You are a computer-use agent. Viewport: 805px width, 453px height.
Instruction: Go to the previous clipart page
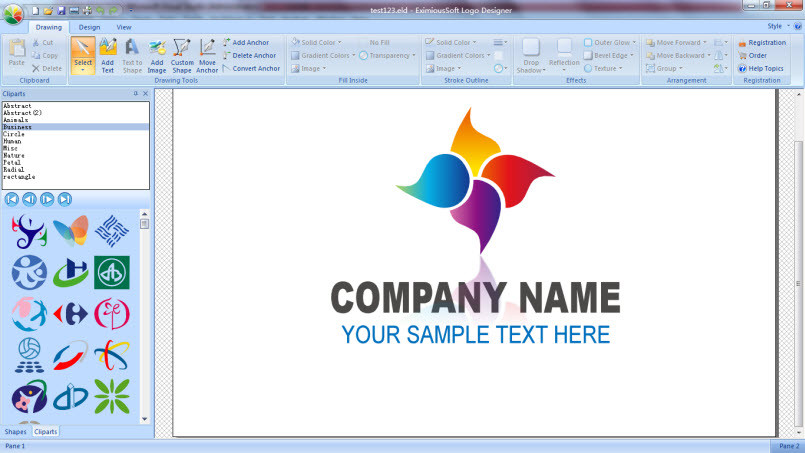[29, 199]
